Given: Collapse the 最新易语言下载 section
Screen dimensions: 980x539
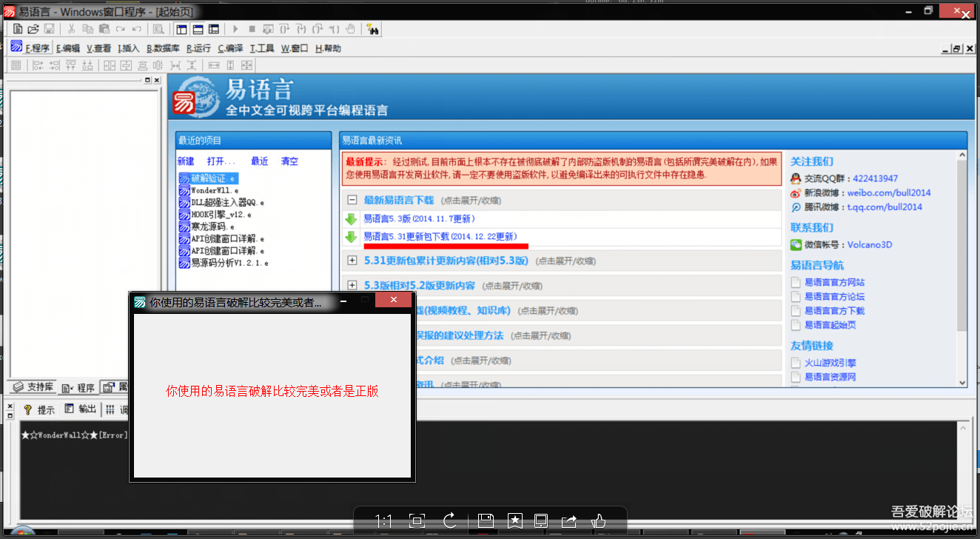Looking at the screenshot, I should coord(352,200).
